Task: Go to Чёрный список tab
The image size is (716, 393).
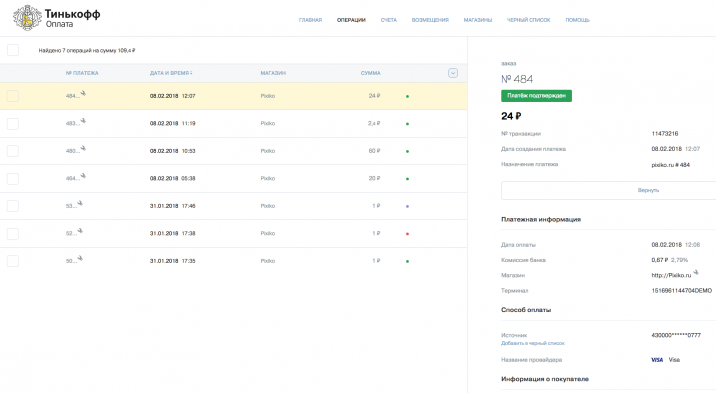Action: click(528, 20)
